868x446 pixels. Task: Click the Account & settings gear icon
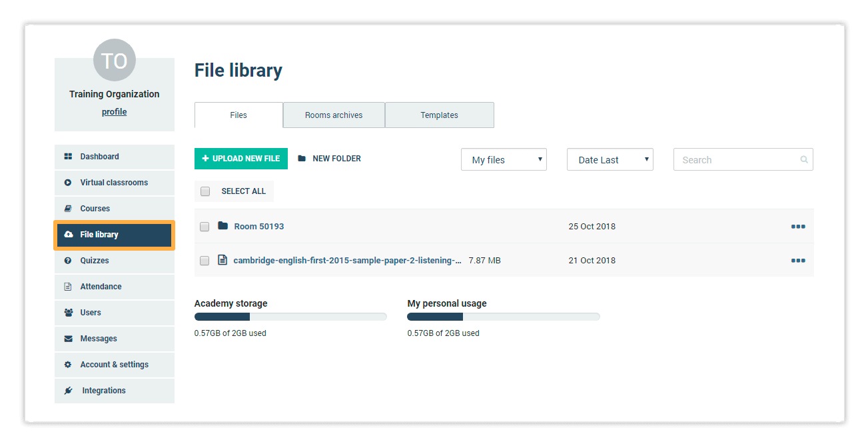[x=68, y=365]
